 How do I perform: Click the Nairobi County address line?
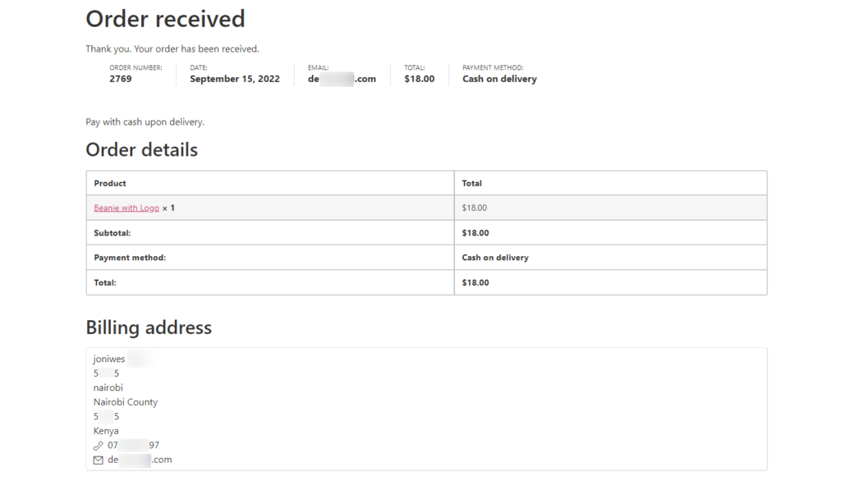pos(126,402)
